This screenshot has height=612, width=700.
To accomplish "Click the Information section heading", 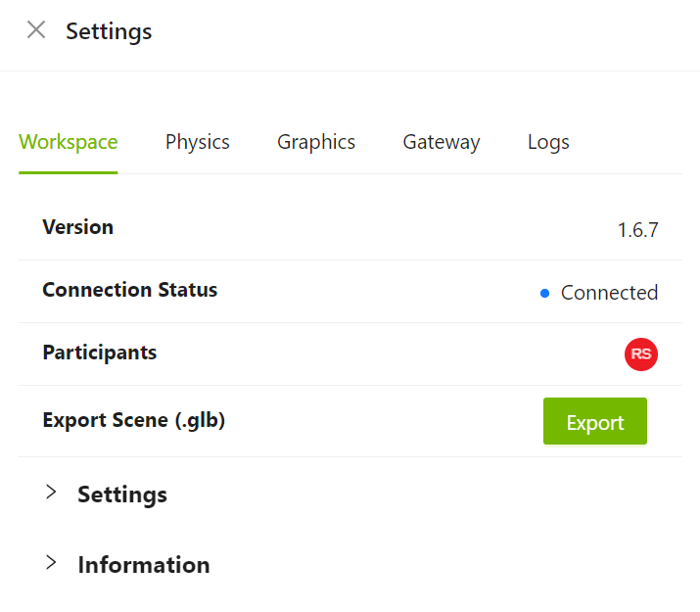I will click(x=144, y=565).
